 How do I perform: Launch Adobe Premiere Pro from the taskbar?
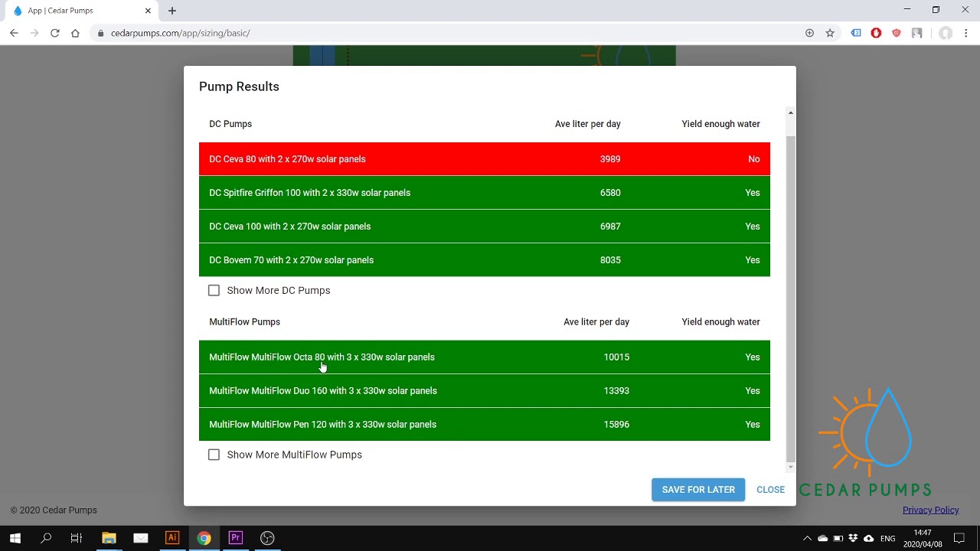click(x=235, y=538)
